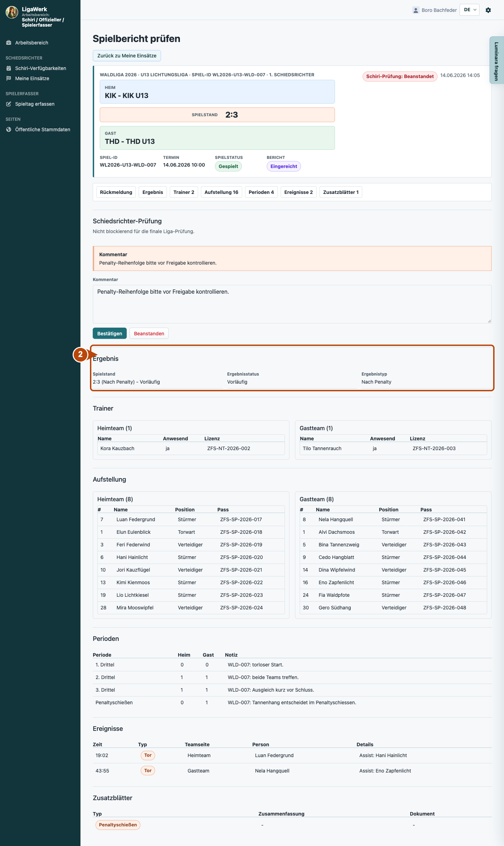504x846 pixels.
Task: Focus the Kommentar text area
Action: coord(292,304)
